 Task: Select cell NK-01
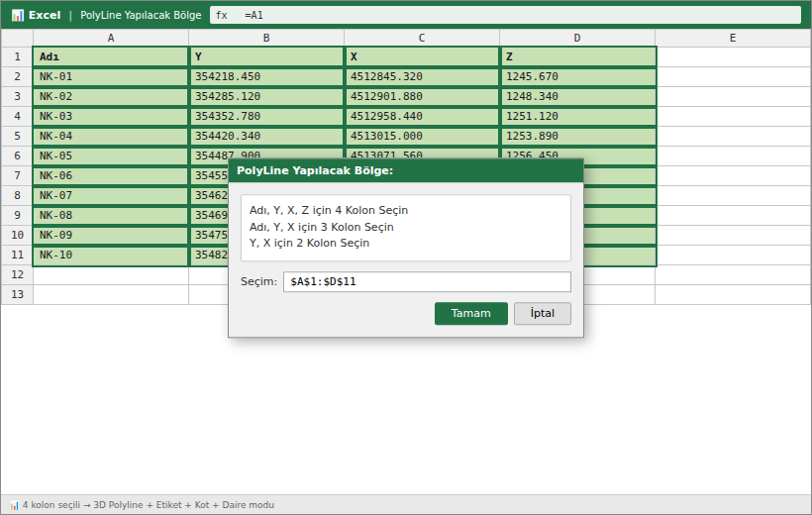click(111, 76)
